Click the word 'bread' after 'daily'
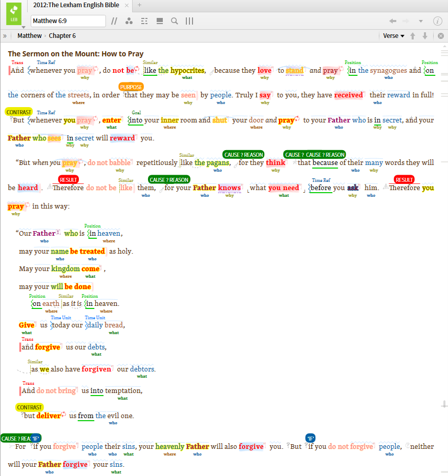 (114, 325)
